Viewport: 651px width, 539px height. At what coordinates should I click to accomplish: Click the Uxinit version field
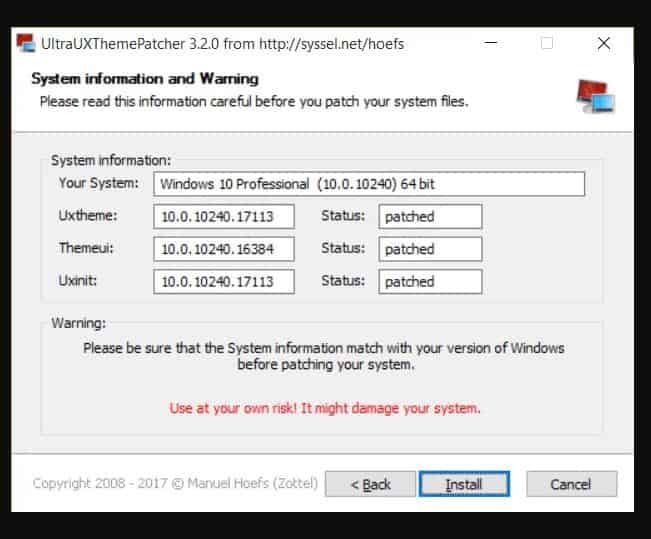(224, 282)
